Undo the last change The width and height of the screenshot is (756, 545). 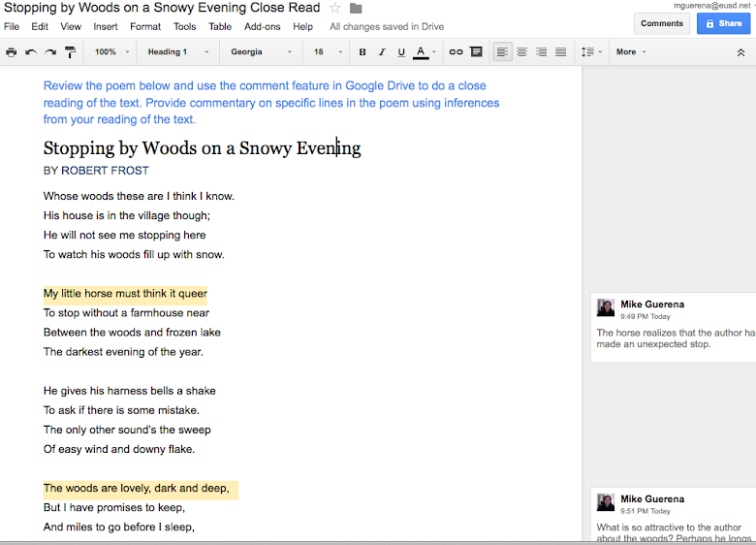click(31, 52)
